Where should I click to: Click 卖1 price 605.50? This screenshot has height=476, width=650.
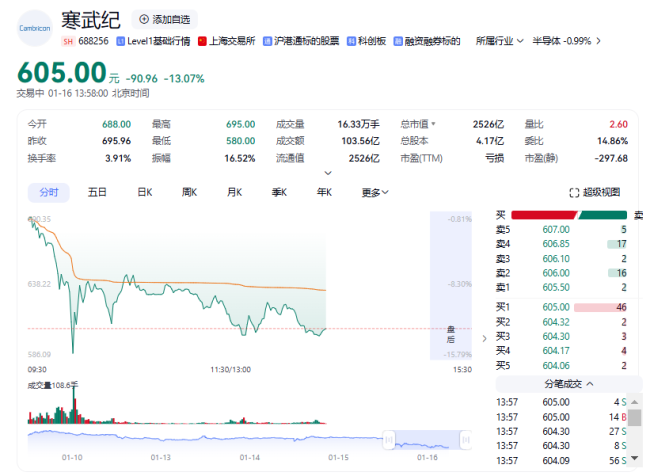click(x=556, y=287)
